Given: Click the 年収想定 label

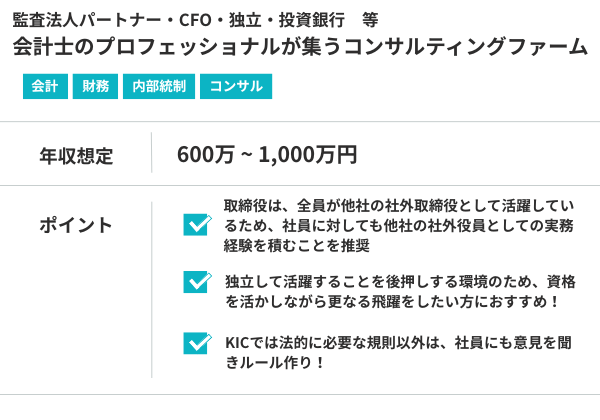Looking at the screenshot, I should pos(76,155).
